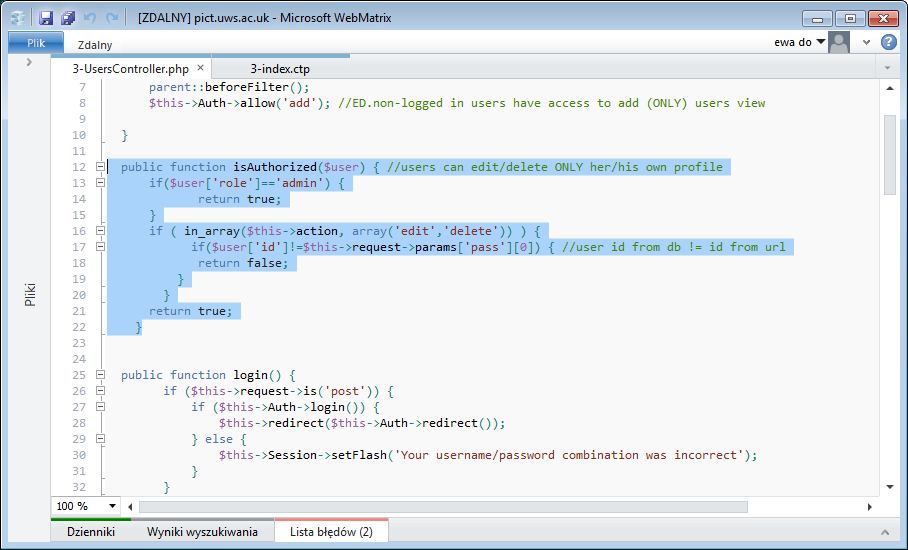Click line number 23 in the gutter

79,343
